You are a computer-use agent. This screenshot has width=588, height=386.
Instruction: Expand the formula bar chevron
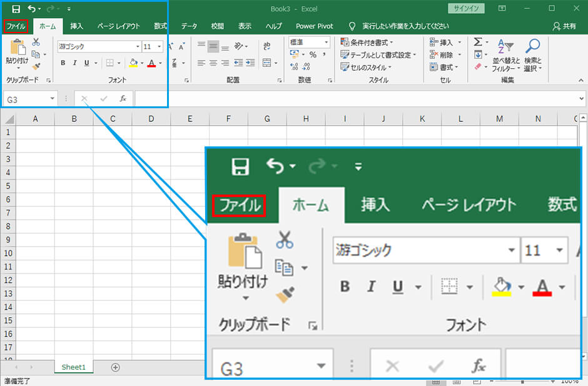(581, 99)
